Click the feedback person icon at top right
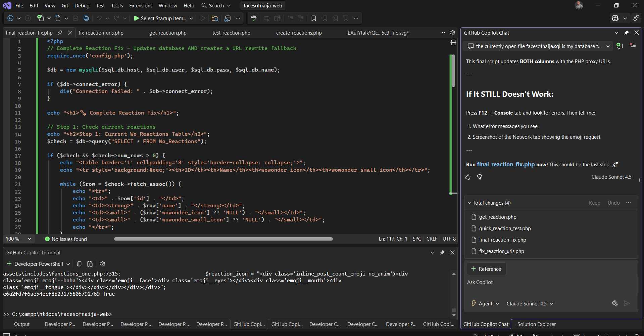The height and width of the screenshot is (336, 644). point(636,18)
